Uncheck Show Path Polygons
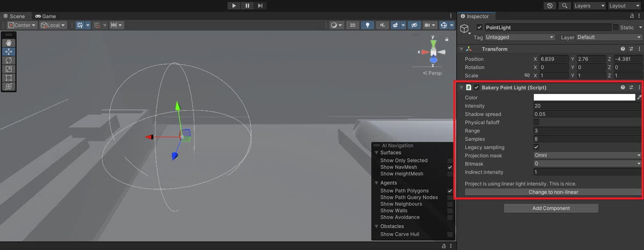The image size is (644, 250). pos(450,191)
